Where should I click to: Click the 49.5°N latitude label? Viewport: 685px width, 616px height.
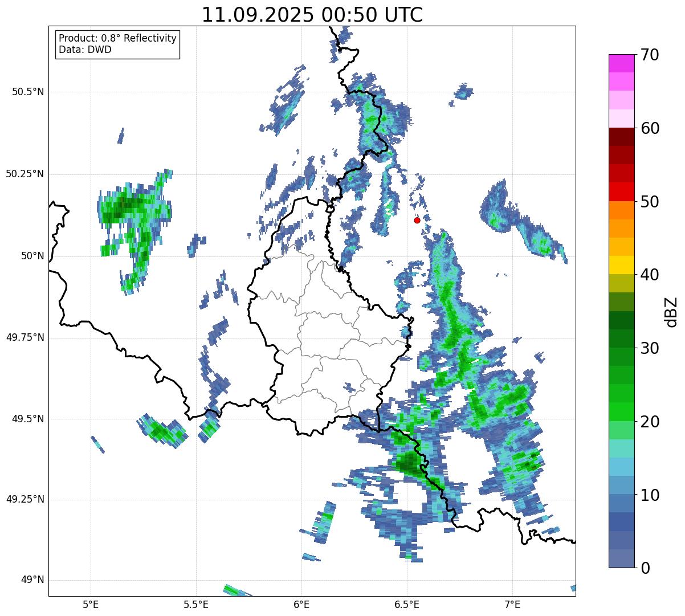pos(28,419)
